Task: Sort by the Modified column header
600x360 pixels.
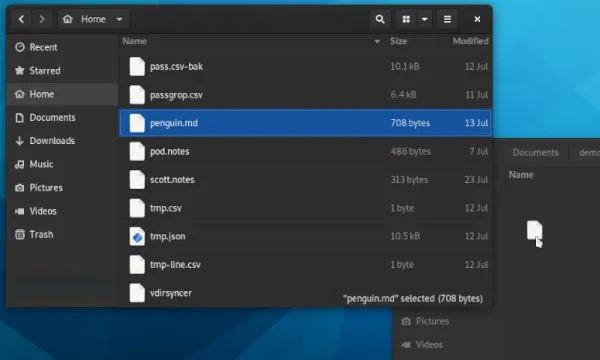Action: click(470, 41)
